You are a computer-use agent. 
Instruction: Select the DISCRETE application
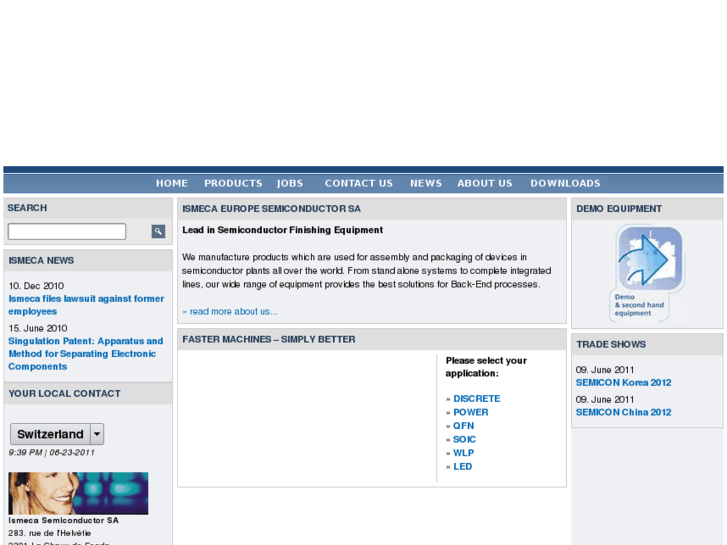[477, 398]
